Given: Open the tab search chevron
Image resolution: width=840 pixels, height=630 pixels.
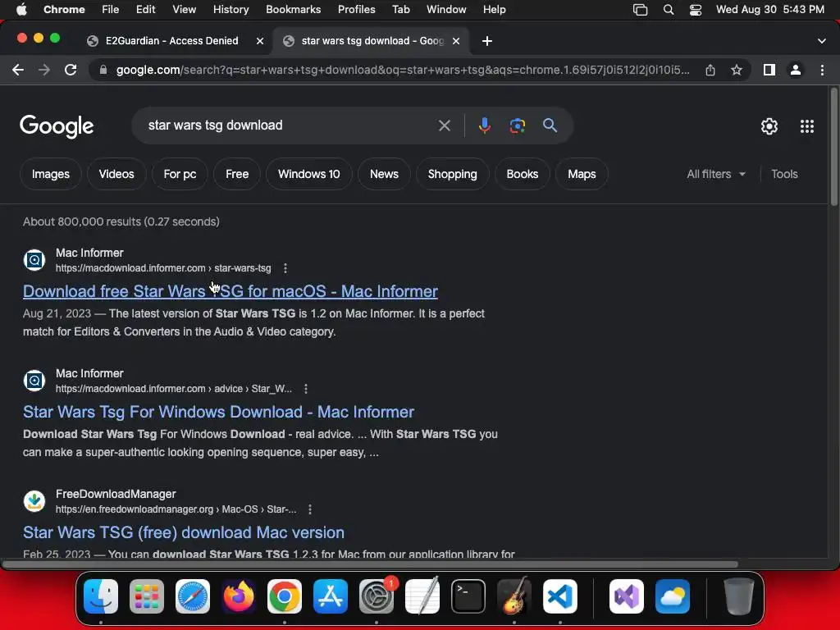Looking at the screenshot, I should tap(821, 41).
